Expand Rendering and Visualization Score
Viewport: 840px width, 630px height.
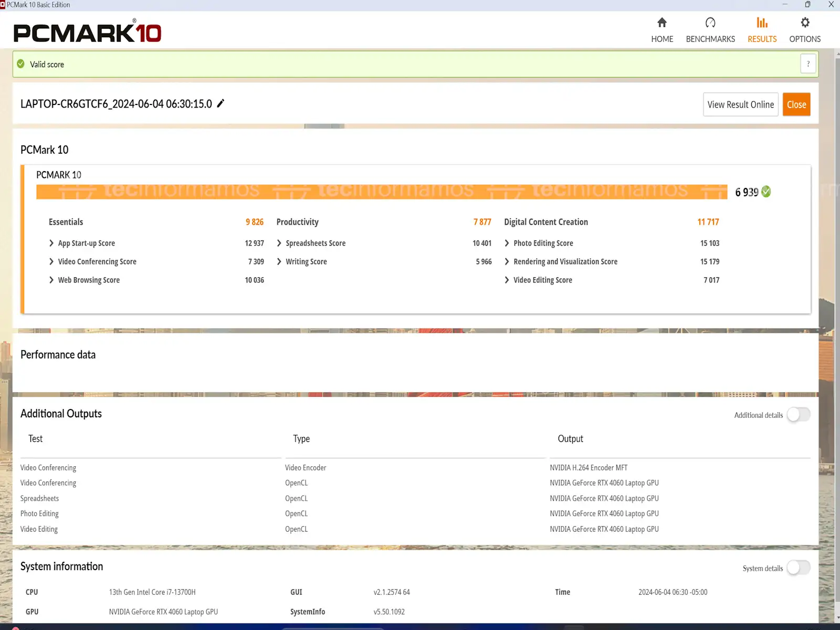[x=507, y=261]
